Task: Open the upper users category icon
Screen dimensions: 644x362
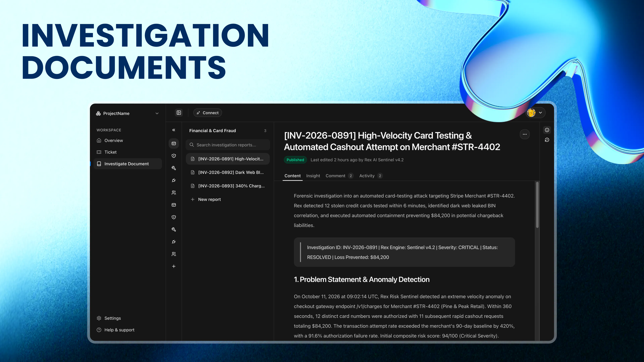Action: coord(174,193)
